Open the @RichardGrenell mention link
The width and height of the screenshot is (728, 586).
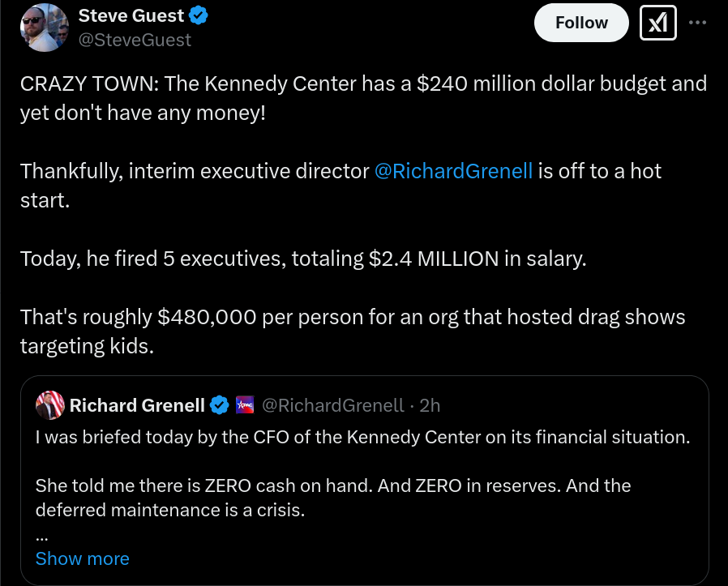[453, 171]
